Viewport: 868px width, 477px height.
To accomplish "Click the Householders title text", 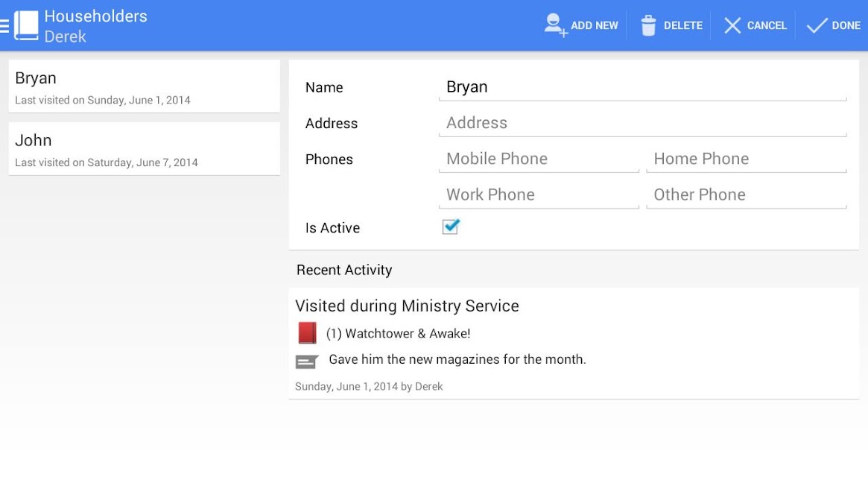I will coord(96,16).
